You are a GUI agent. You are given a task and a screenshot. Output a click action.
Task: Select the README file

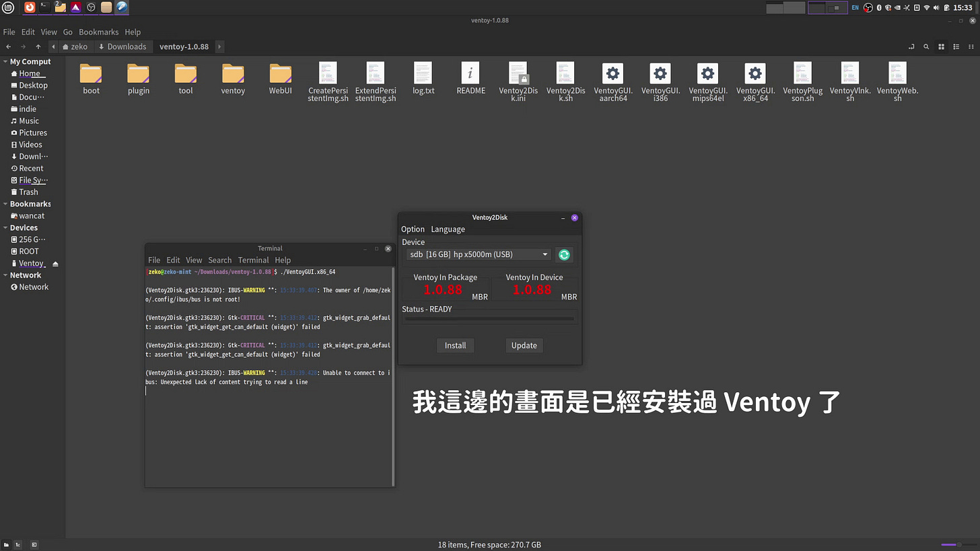click(470, 79)
